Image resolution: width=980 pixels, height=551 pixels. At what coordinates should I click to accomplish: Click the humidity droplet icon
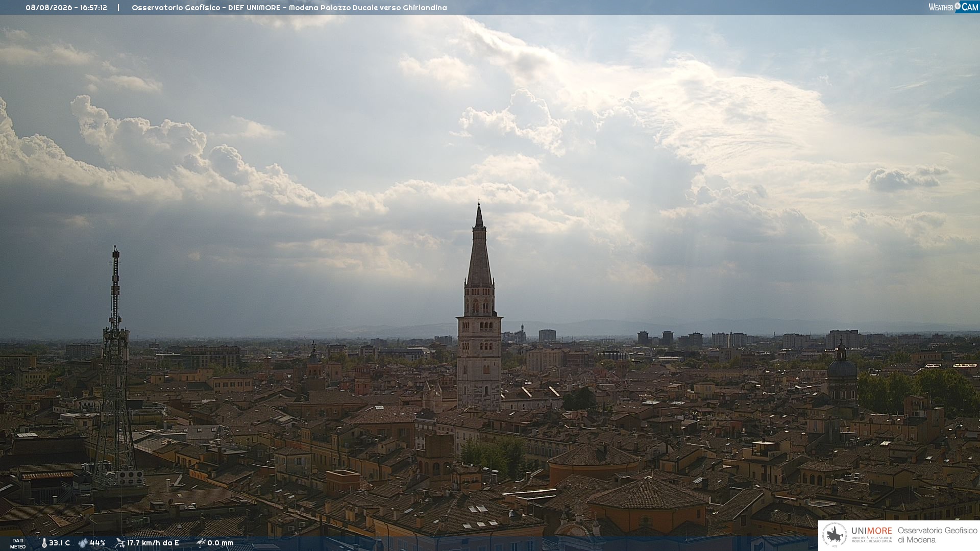[x=83, y=543]
